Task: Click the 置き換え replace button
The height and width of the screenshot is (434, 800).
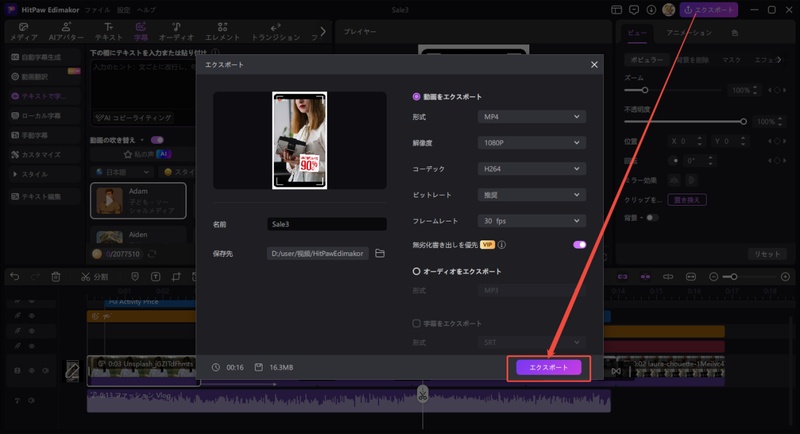Action: click(687, 199)
